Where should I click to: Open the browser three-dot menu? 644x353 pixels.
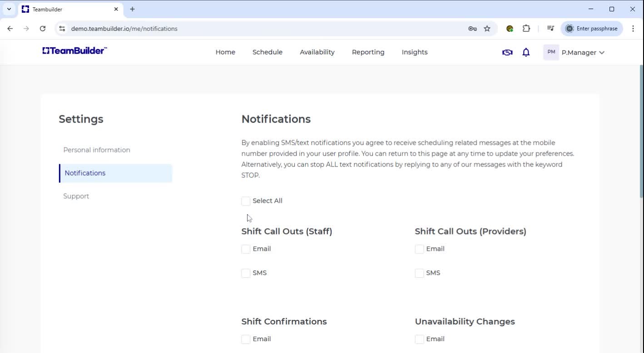click(x=633, y=28)
